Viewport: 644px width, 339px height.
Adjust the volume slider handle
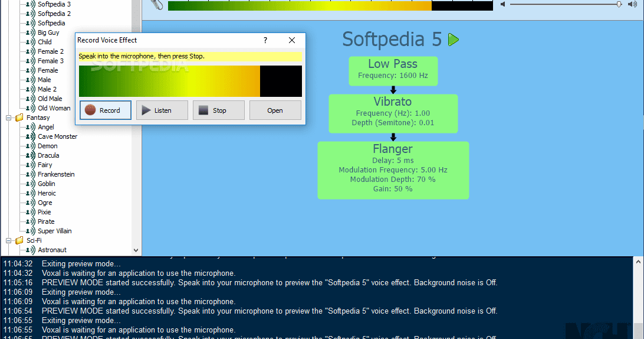[x=619, y=4]
